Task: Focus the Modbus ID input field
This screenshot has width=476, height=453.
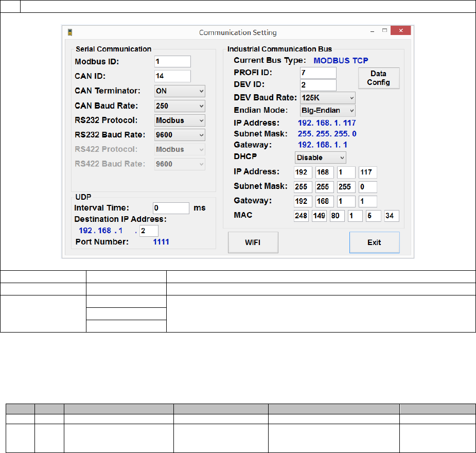Action: pyautogui.click(x=172, y=62)
